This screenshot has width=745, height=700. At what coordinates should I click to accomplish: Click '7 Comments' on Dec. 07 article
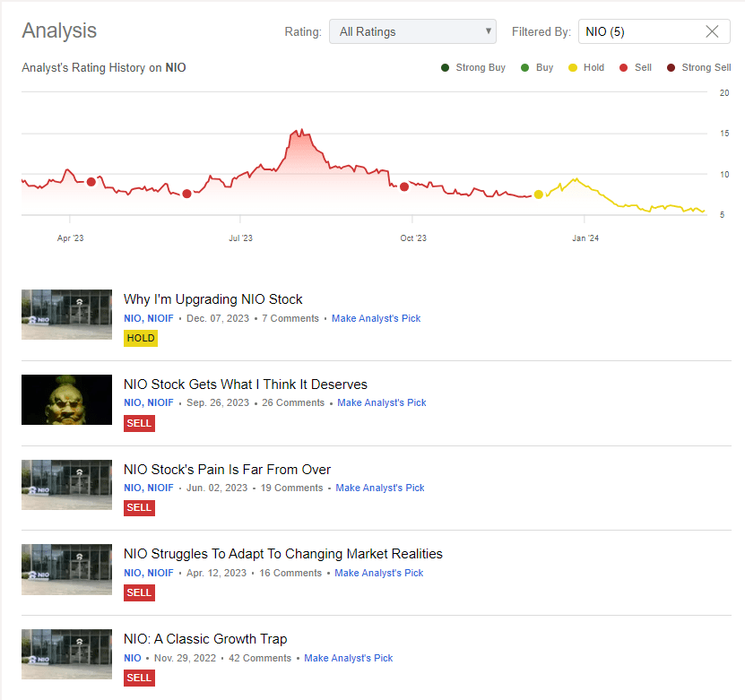click(x=290, y=318)
